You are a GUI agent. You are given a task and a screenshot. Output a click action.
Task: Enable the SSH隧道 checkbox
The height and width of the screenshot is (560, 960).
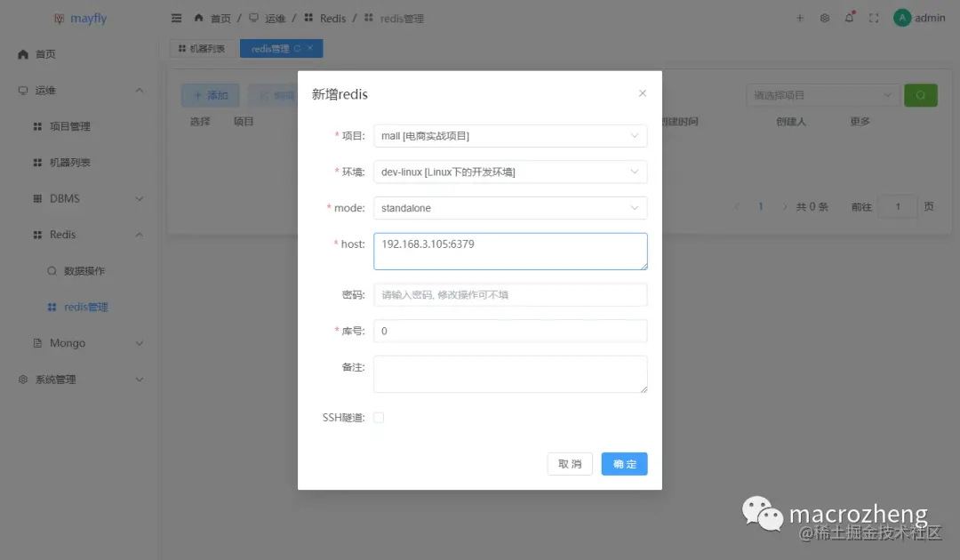[x=379, y=418]
